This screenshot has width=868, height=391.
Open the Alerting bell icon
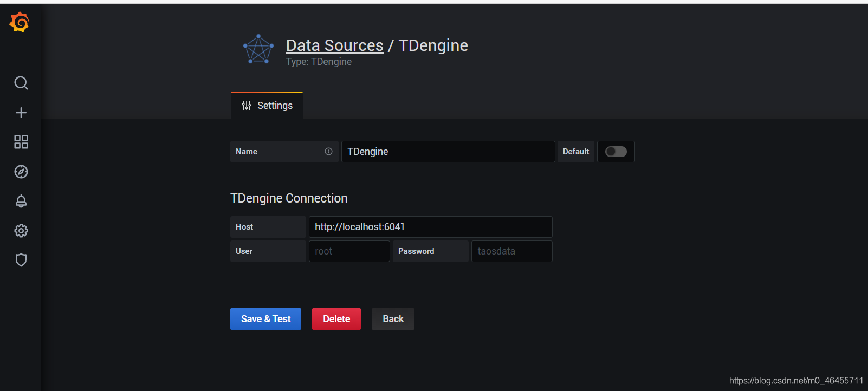pos(21,201)
